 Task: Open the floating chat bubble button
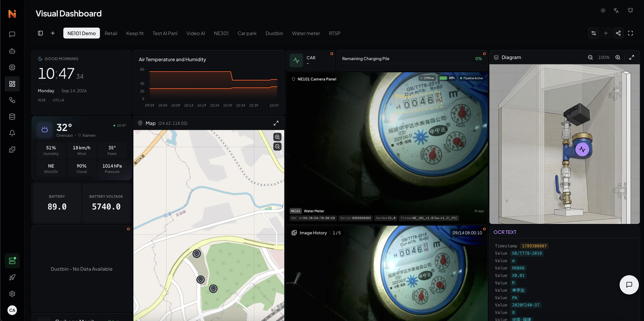tap(629, 285)
